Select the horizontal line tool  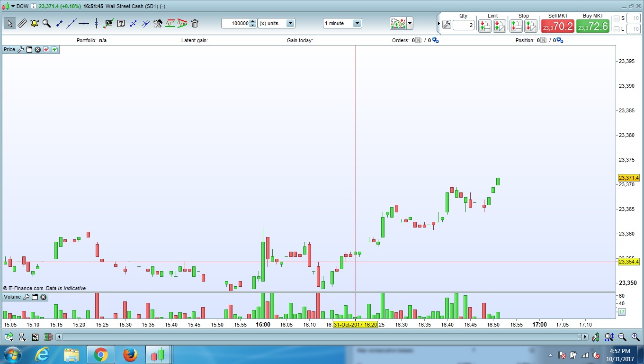tap(84, 23)
